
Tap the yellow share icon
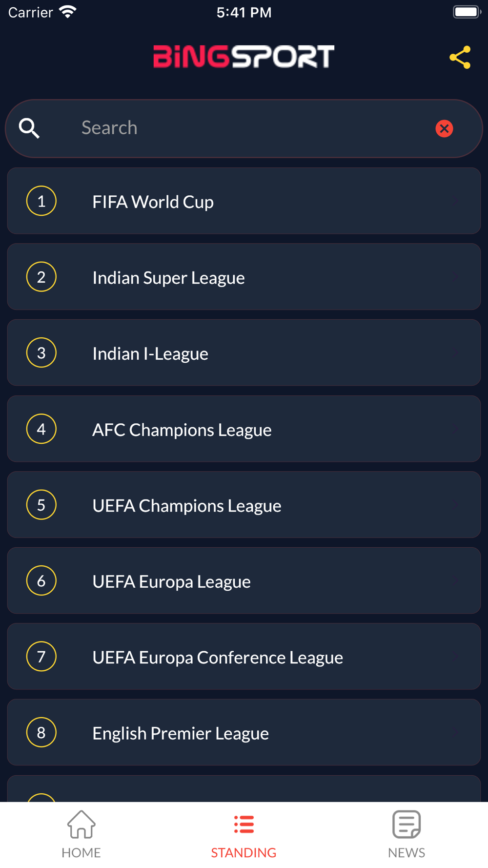[460, 58]
